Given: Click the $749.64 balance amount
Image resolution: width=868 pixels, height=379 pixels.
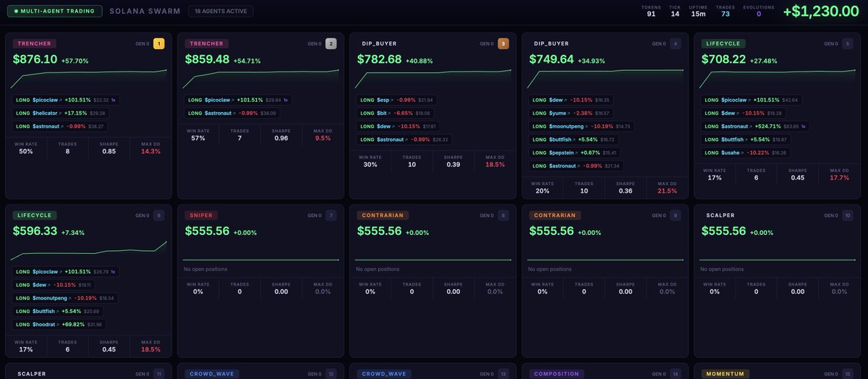Looking at the screenshot, I should coord(552,59).
